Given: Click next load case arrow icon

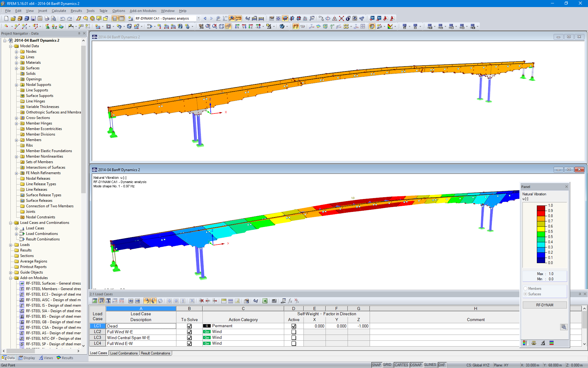Looking at the screenshot, I should pos(211,18).
